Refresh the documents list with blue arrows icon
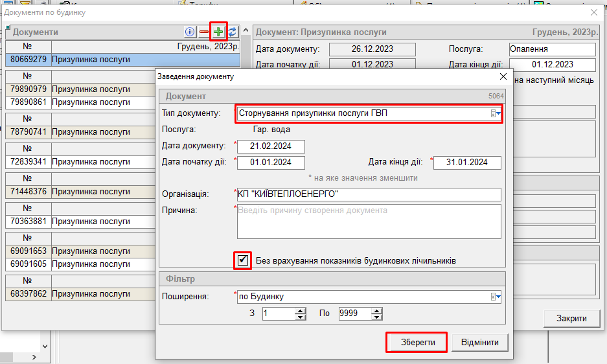 [232, 31]
